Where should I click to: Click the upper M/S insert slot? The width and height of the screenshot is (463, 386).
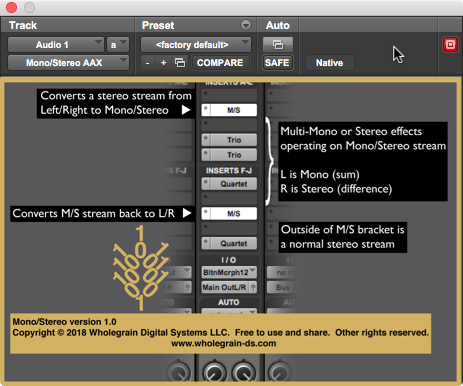click(x=229, y=110)
